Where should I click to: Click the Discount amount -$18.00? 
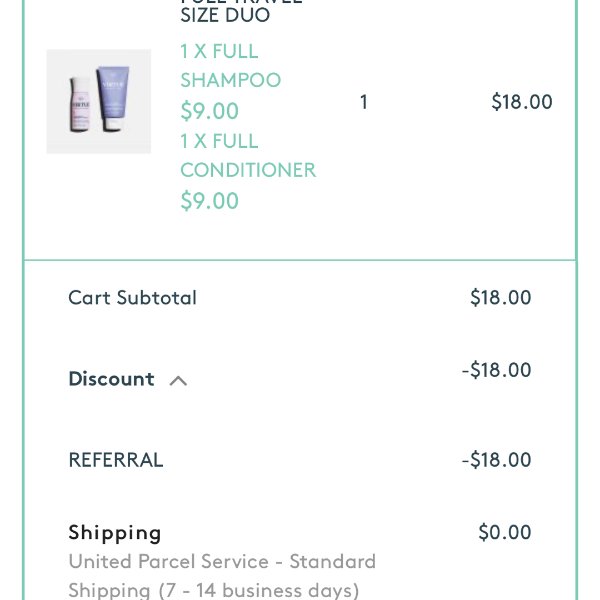496,370
